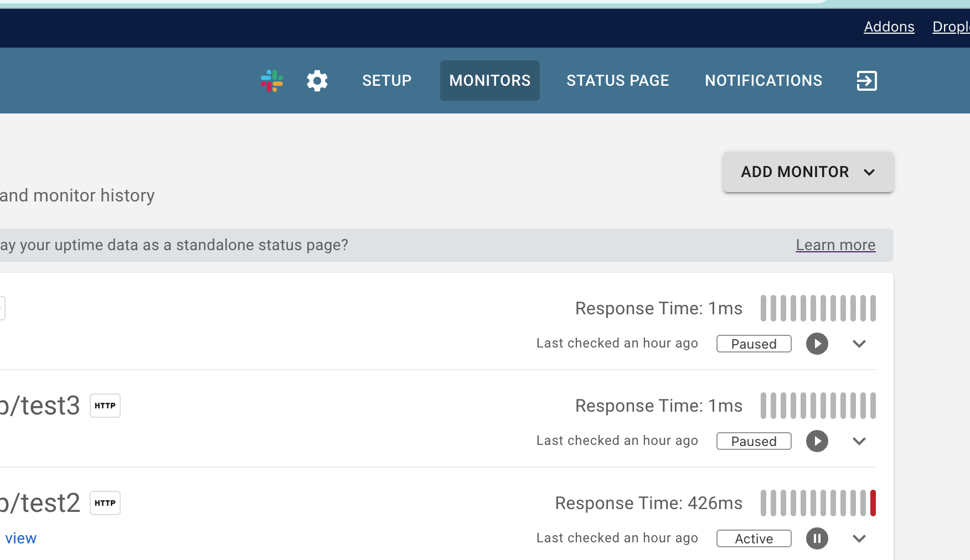Open the ADD MONITOR dropdown

pyautogui.click(x=807, y=172)
